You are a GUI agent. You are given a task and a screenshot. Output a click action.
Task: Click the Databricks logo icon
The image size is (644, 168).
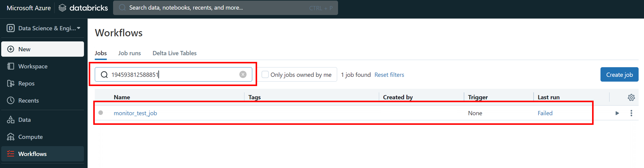[x=62, y=8]
